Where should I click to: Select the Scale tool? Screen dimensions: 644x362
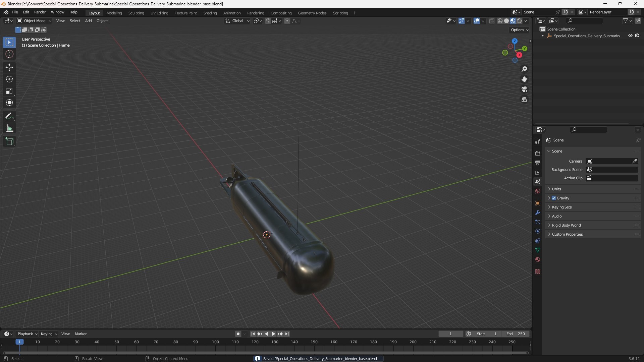click(x=9, y=91)
